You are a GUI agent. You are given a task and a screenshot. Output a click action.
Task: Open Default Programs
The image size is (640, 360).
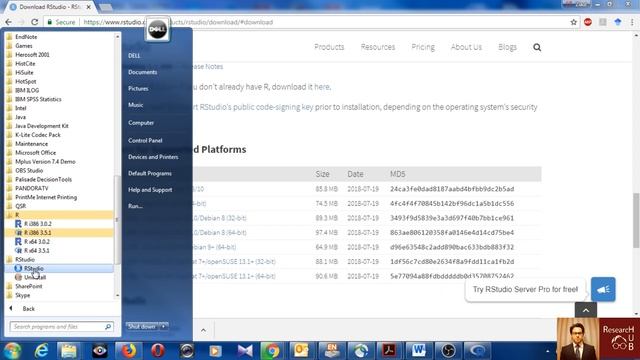[150, 173]
